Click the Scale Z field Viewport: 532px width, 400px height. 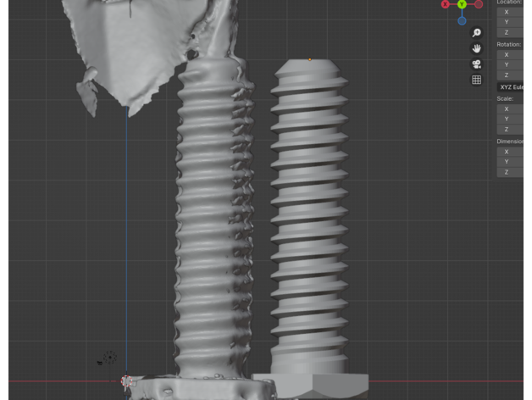tap(511, 130)
